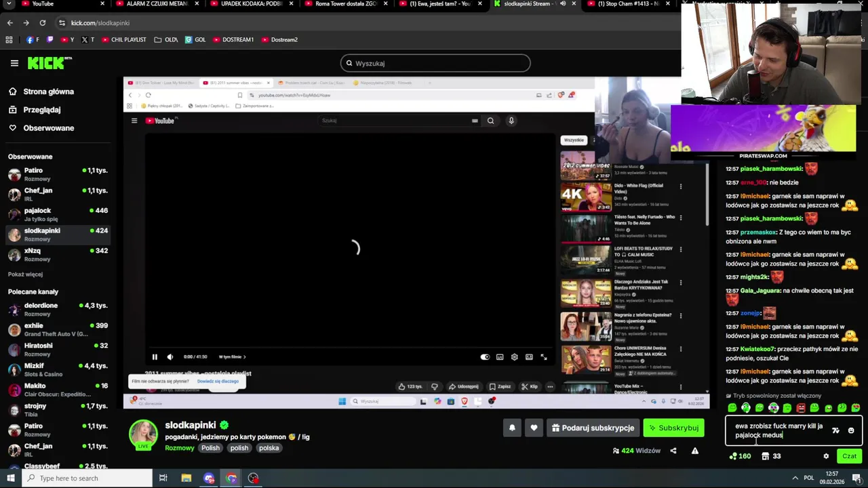Expand W tym filmie chapters in streamed player
The height and width of the screenshot is (488, 868).
tap(233, 357)
